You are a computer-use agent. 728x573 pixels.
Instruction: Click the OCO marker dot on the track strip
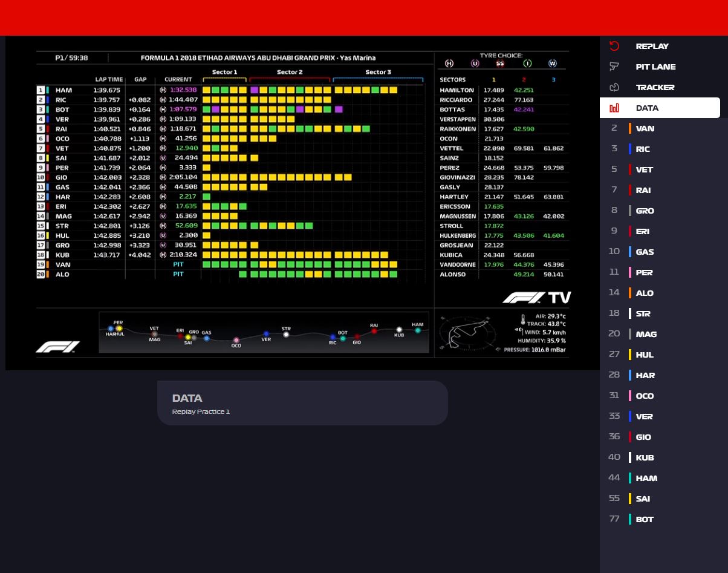236,340
